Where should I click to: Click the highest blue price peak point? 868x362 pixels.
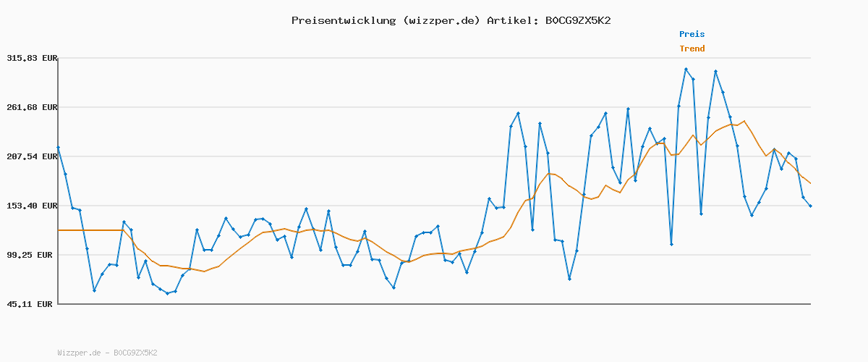686,69
